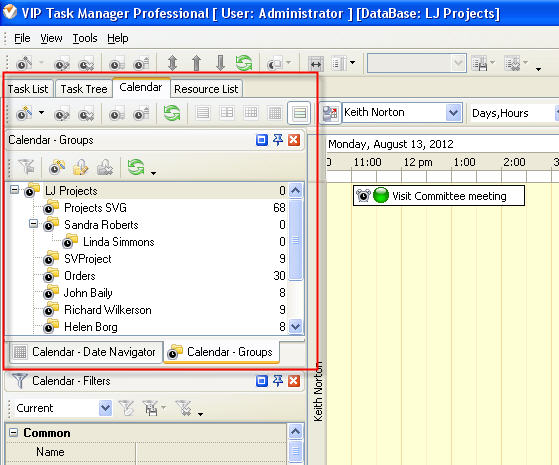Collapse the LJ Projects tree node

coord(14,189)
